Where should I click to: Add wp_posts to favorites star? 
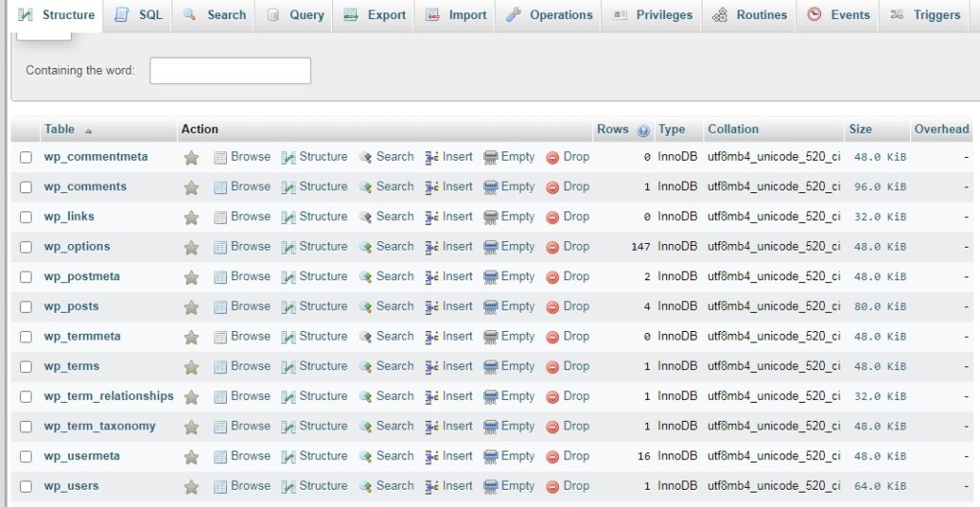click(x=191, y=307)
